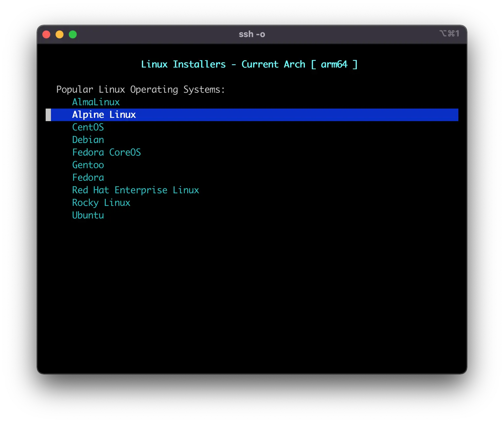
Task: Select the plain Fedora menu item
Action: click(x=88, y=177)
